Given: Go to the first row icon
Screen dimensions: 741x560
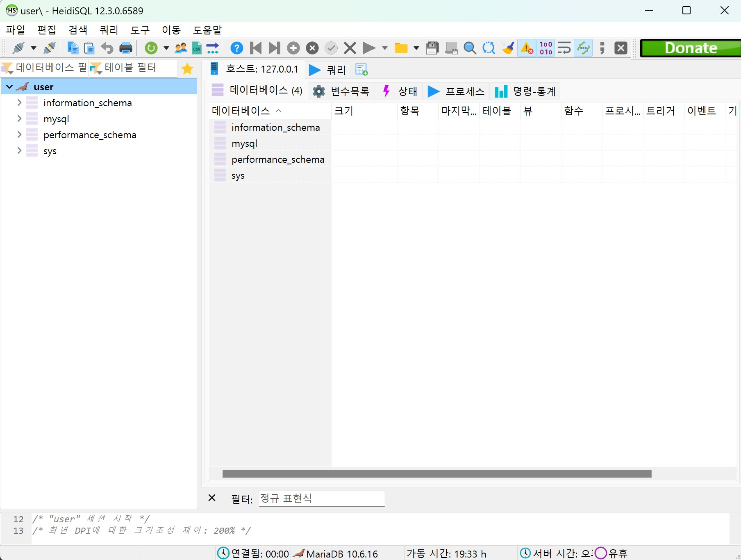Looking at the screenshot, I should pos(256,48).
